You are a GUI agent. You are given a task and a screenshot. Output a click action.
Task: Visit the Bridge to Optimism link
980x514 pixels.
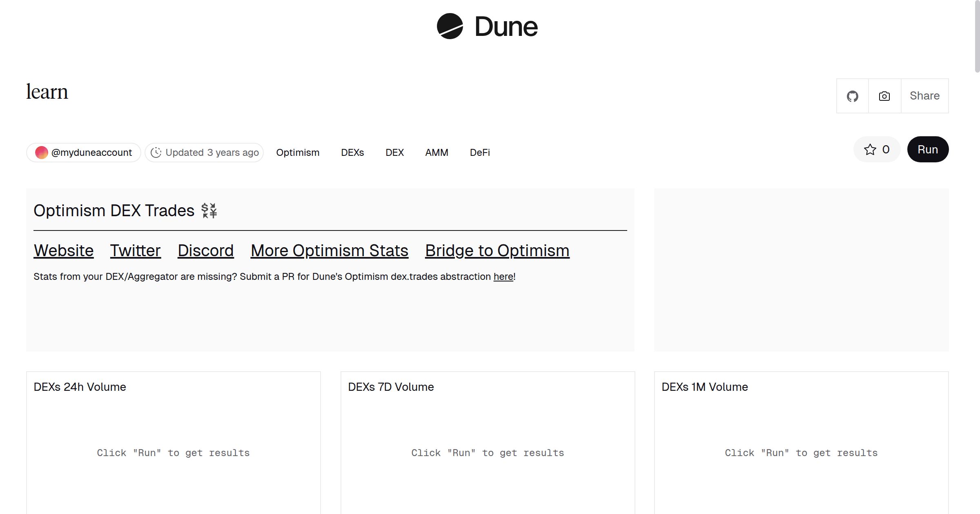[497, 250]
